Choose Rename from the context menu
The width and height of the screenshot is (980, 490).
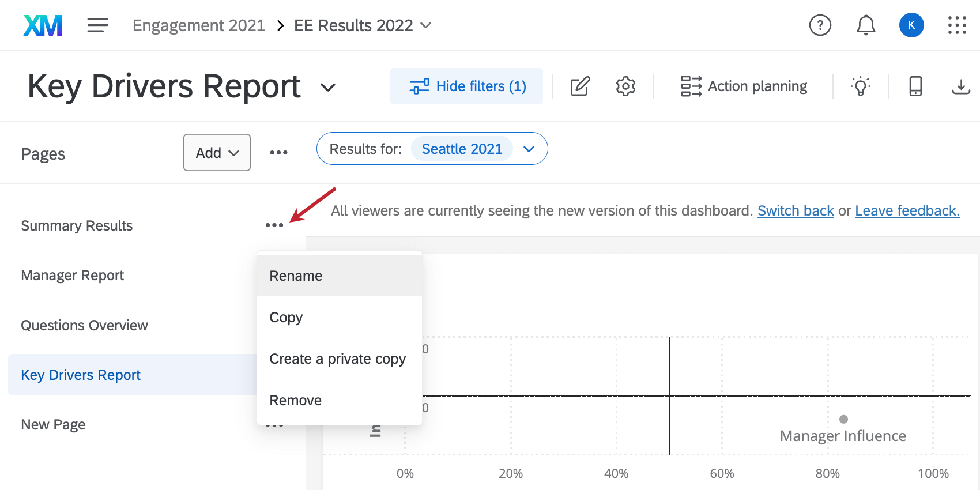pos(296,276)
